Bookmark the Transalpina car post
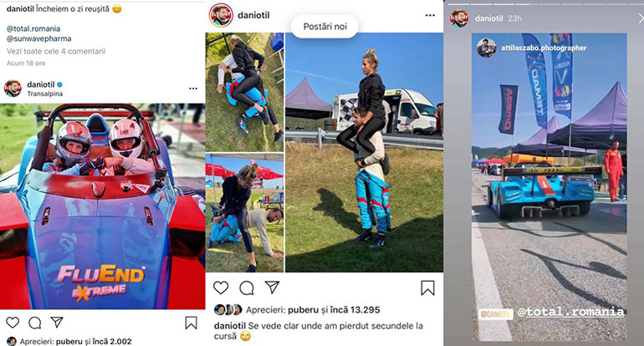This screenshot has width=644, height=346. click(x=191, y=323)
